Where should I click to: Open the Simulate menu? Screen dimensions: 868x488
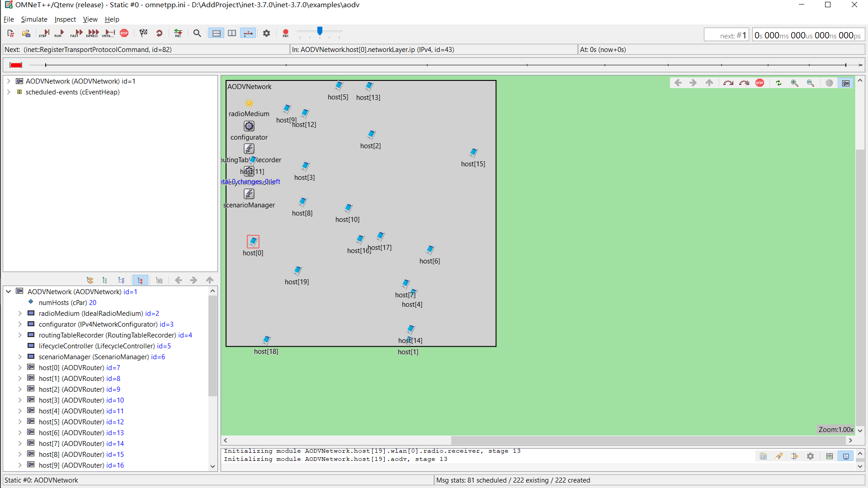pyautogui.click(x=34, y=19)
